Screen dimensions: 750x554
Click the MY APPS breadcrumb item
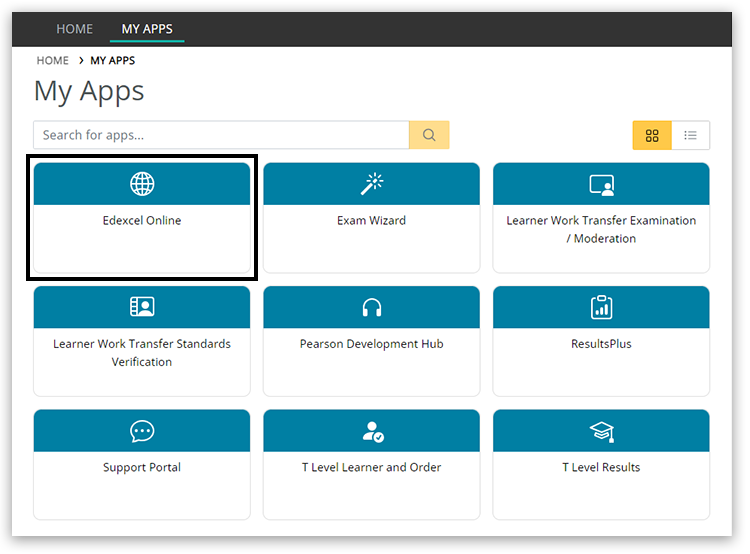coord(112,61)
